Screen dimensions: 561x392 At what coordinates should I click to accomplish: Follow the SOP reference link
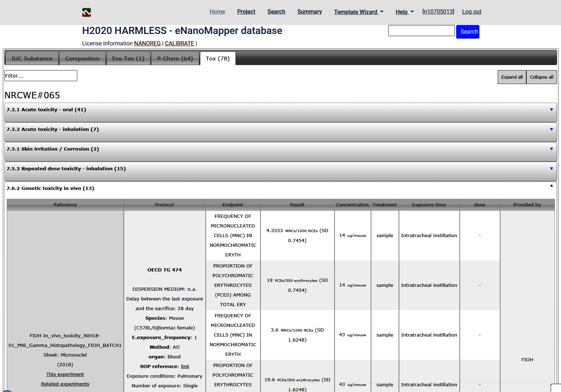click(x=185, y=366)
